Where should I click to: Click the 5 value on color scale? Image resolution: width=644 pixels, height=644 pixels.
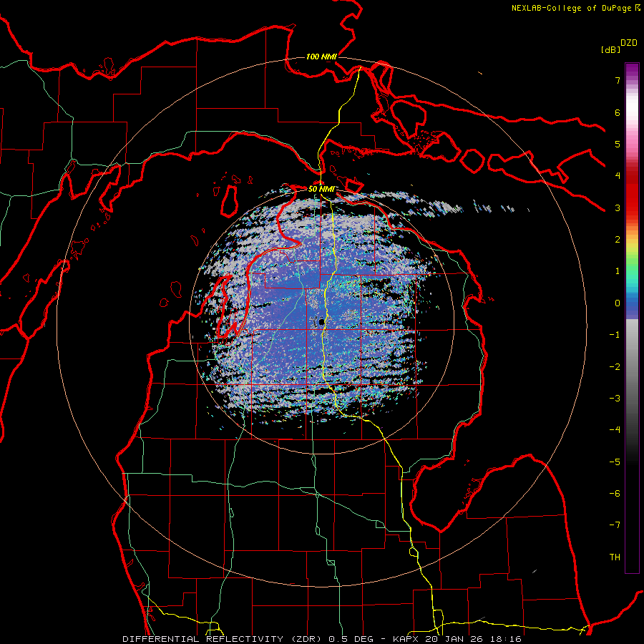[618, 144]
